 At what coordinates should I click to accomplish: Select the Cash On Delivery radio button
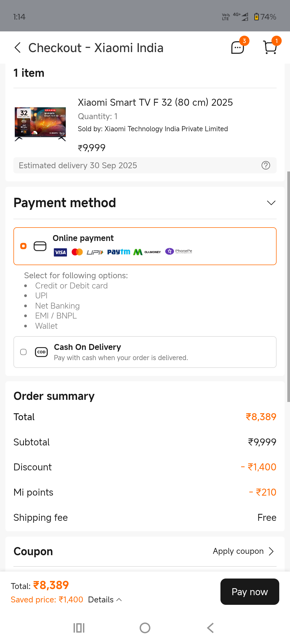pyautogui.click(x=24, y=352)
